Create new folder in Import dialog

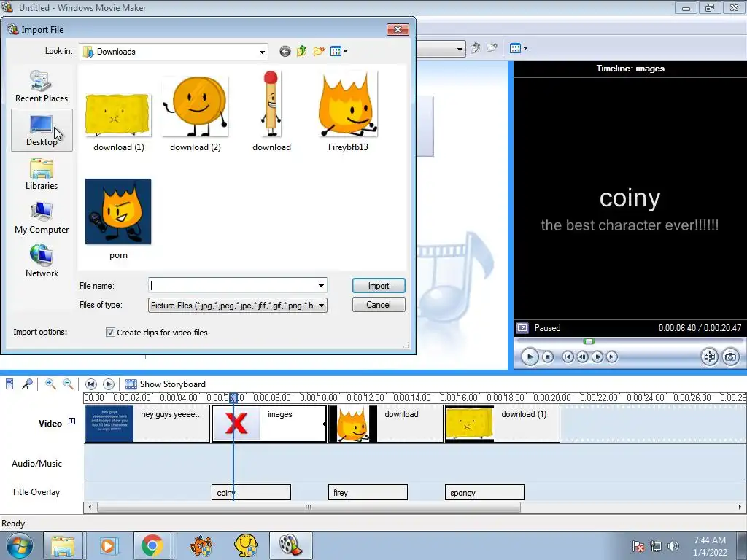[x=319, y=52]
